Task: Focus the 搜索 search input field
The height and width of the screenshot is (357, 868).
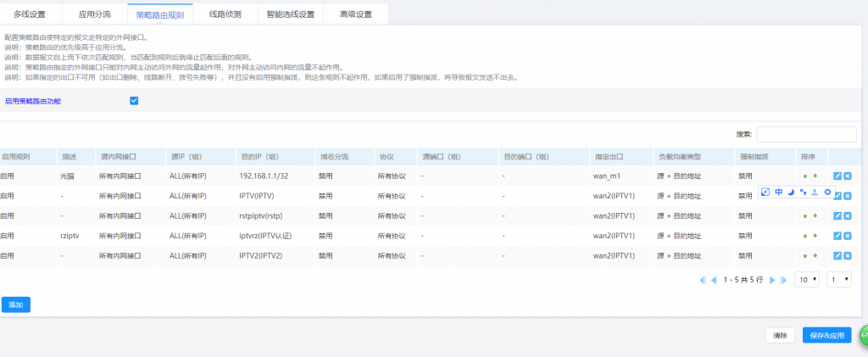Action: pos(806,135)
